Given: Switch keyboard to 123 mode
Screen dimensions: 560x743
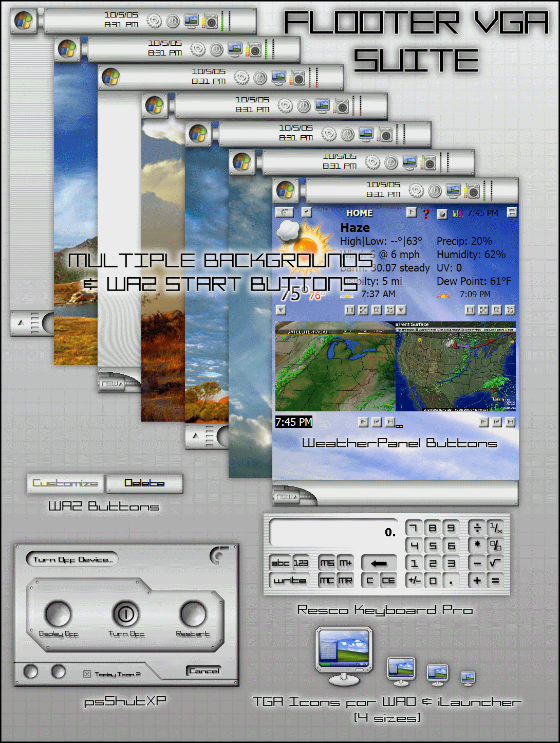Looking at the screenshot, I should coord(301,564).
